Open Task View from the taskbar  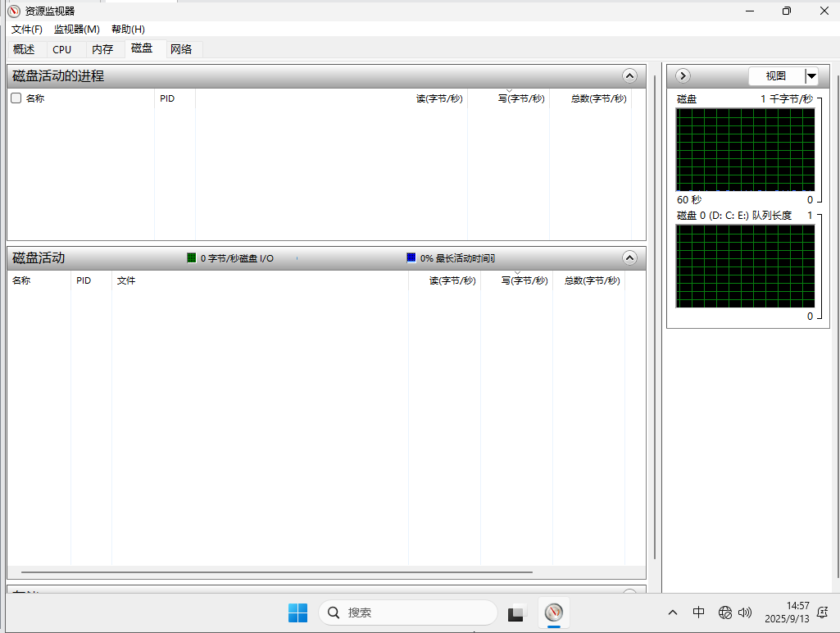516,613
